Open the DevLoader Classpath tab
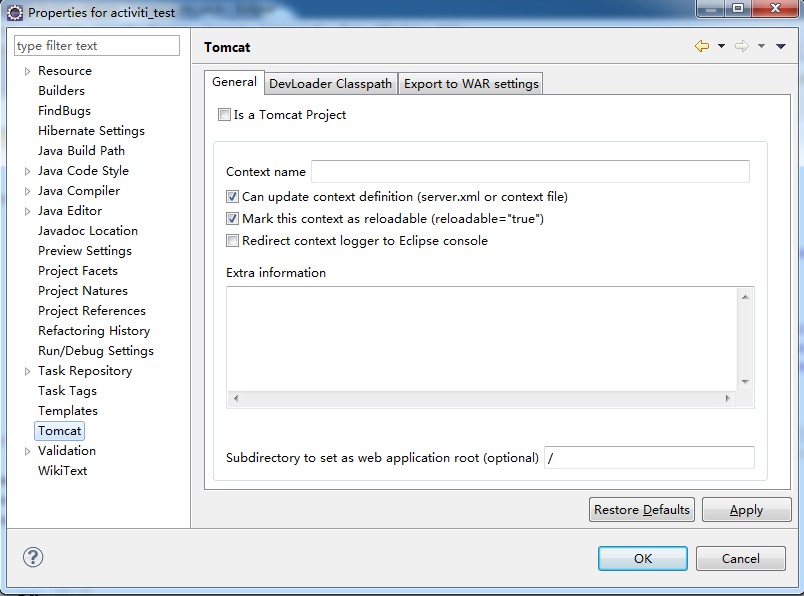 click(x=331, y=84)
